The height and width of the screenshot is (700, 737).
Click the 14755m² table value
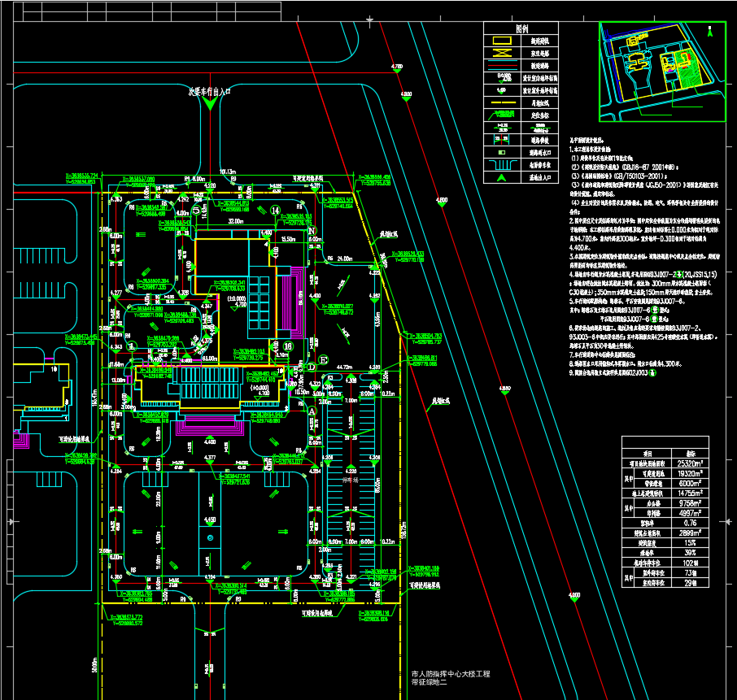690,493
